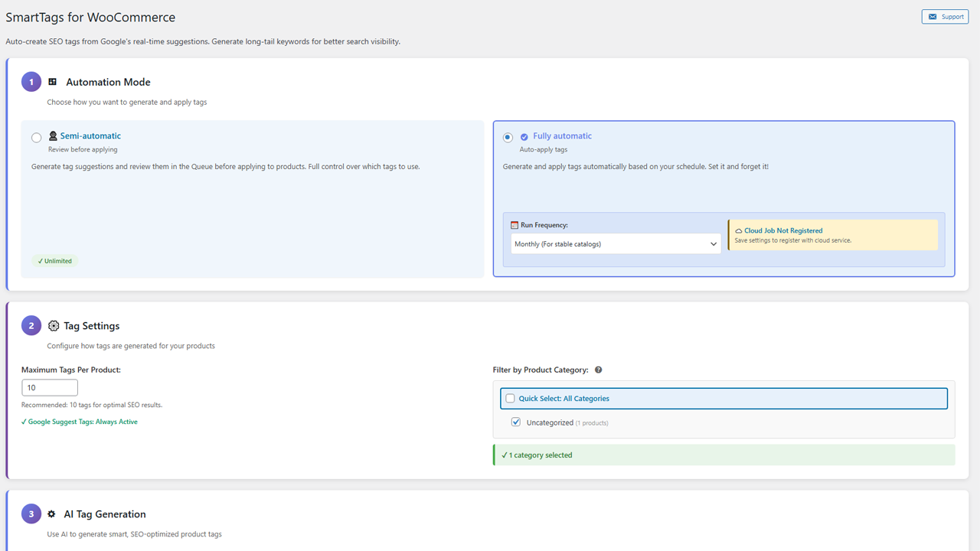
Task: Click the cloud icon in Cloud Job warning
Action: click(738, 230)
